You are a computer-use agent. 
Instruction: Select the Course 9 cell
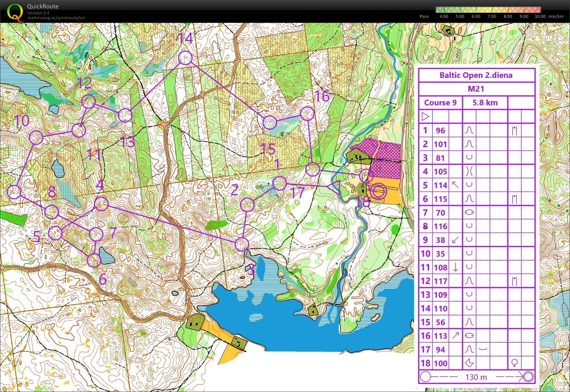(x=440, y=103)
